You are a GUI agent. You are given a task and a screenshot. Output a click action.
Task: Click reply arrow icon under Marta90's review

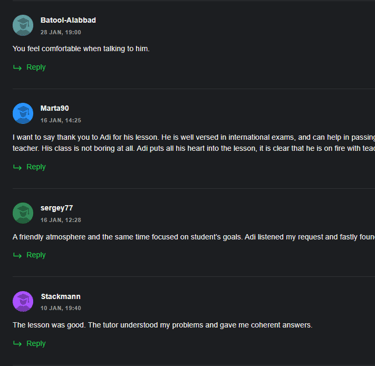17,167
